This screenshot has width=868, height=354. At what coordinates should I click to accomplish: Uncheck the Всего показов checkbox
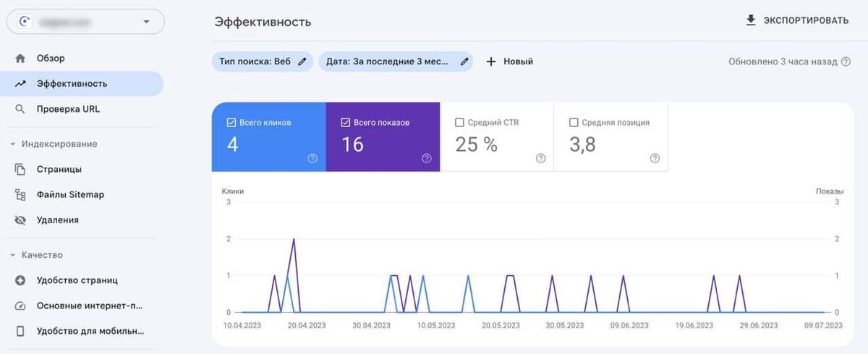tap(345, 123)
